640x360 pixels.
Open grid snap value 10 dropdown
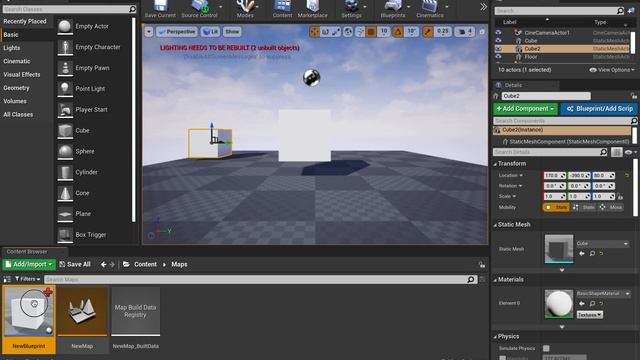384,31
